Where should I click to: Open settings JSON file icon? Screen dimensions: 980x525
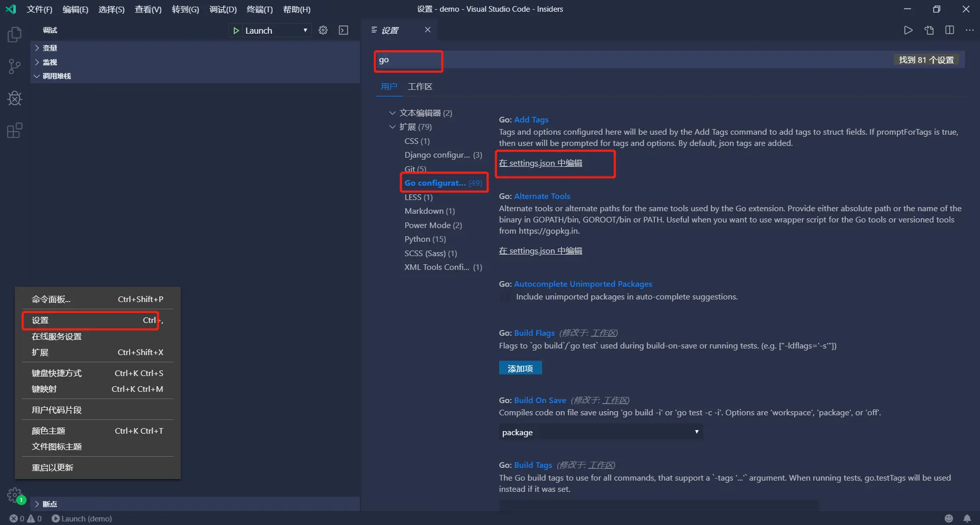(929, 31)
